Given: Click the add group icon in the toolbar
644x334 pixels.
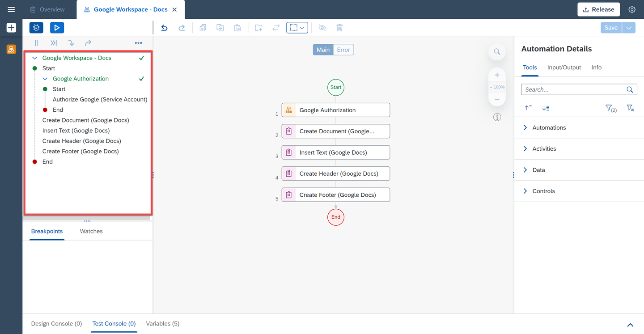Looking at the screenshot, I should pyautogui.click(x=258, y=28).
